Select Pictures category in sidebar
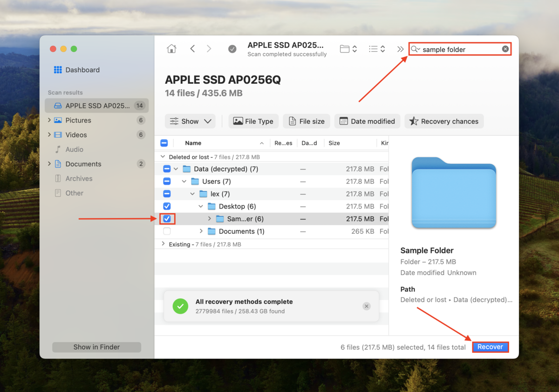 [x=78, y=120]
